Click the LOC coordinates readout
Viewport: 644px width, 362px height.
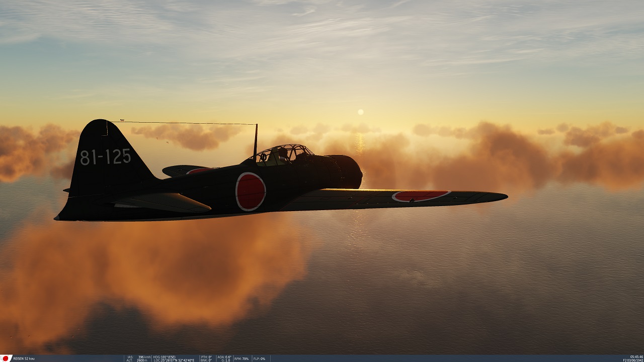pos(174,360)
